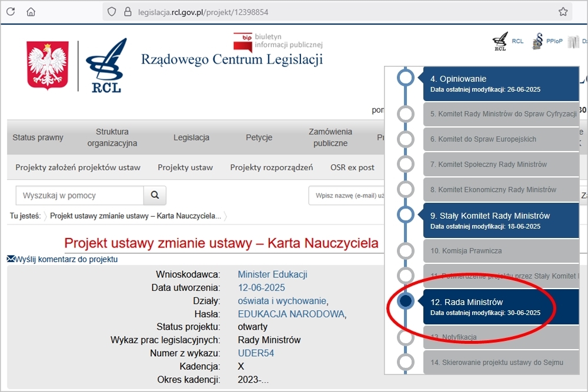Screen dimensions: 588x392
Task: Select stage '10. Komisja Prawnicza'
Action: click(x=501, y=251)
